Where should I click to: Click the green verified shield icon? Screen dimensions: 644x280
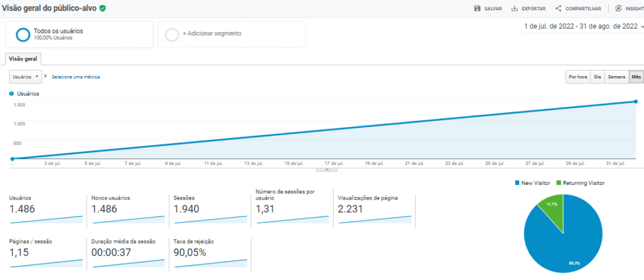coord(103,8)
